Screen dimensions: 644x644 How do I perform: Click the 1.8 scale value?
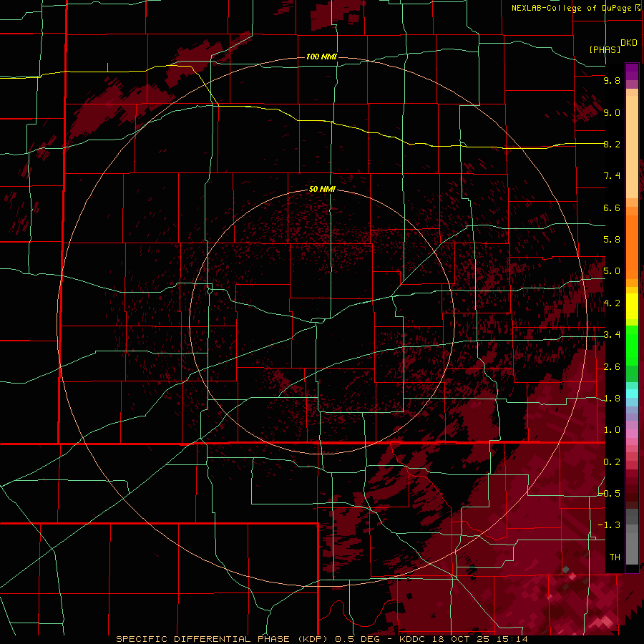[x=612, y=399]
